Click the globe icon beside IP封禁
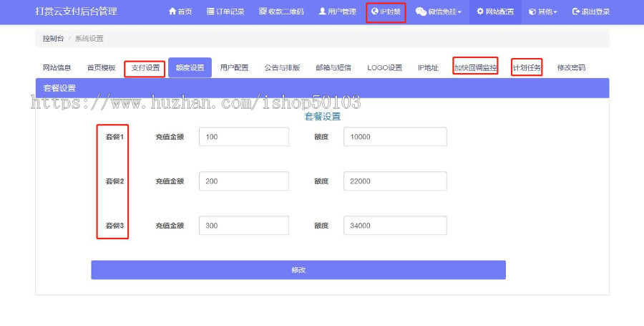This screenshot has height=326, width=644. (374, 11)
